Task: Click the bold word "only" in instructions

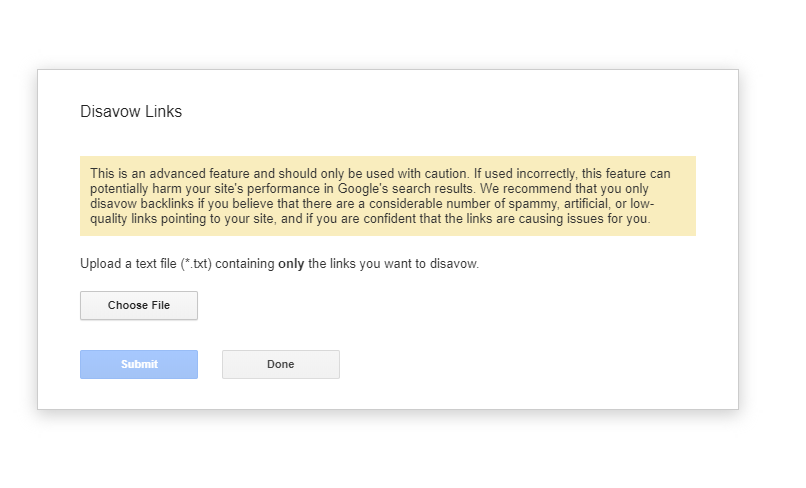Action: [x=291, y=264]
